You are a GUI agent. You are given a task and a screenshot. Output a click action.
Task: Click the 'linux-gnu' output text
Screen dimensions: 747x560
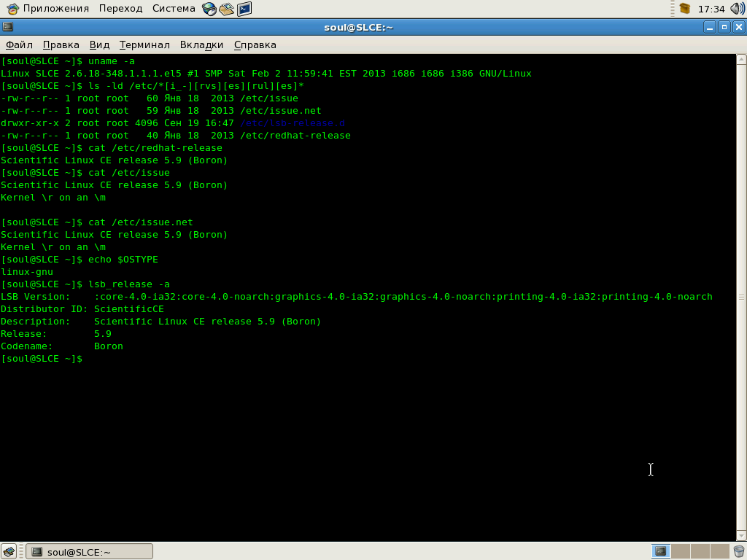(27, 271)
